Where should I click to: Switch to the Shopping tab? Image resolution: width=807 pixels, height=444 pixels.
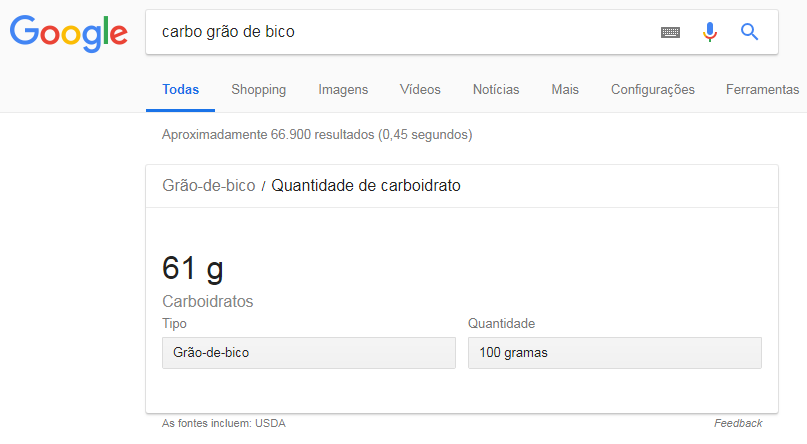(258, 90)
